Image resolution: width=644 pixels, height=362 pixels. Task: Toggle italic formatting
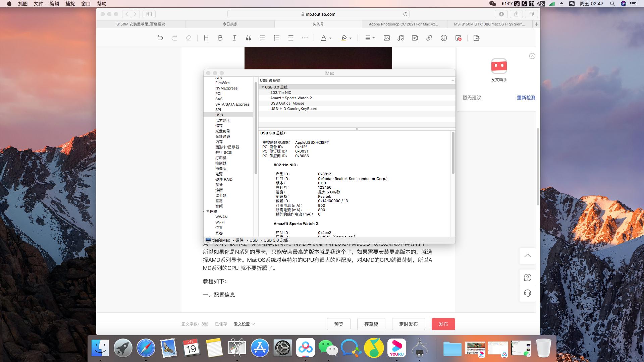[234, 38]
